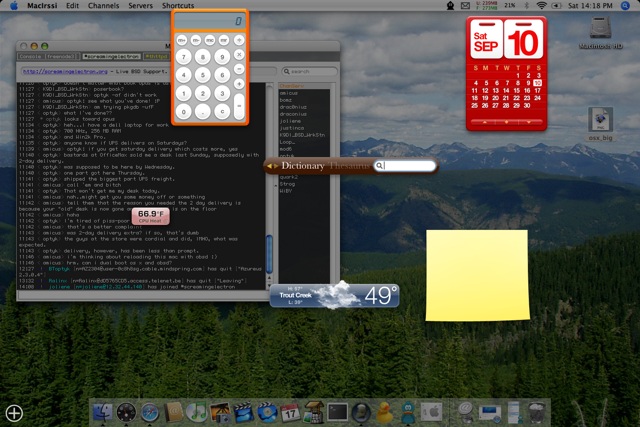This screenshot has height=427, width=640.
Task: Click the CPU Heat temperature widget
Action: tap(150, 216)
